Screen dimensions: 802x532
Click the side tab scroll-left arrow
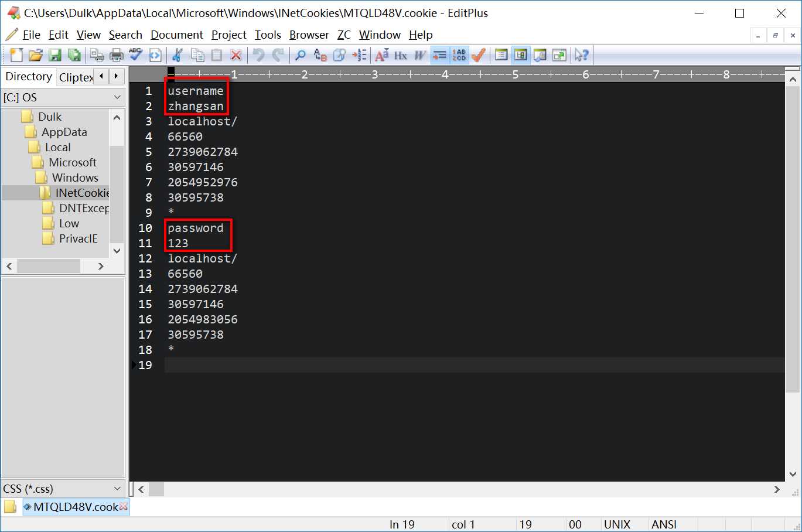(101, 76)
